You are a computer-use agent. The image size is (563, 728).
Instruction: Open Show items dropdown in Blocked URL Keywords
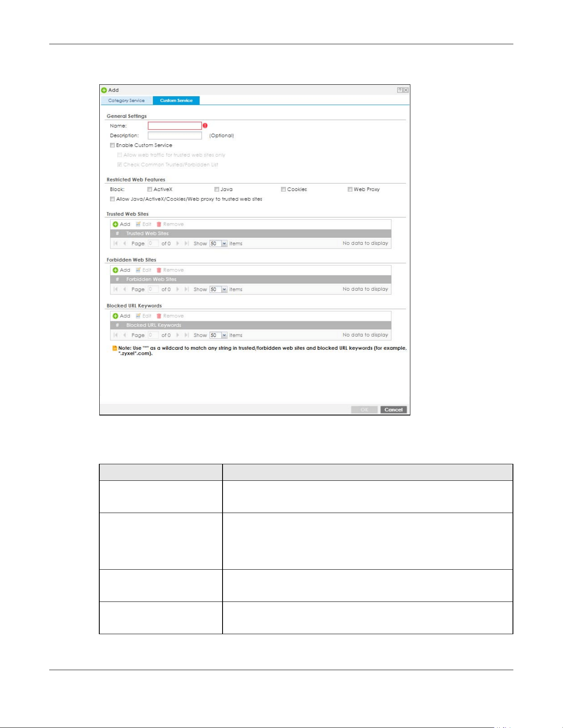tap(224, 335)
